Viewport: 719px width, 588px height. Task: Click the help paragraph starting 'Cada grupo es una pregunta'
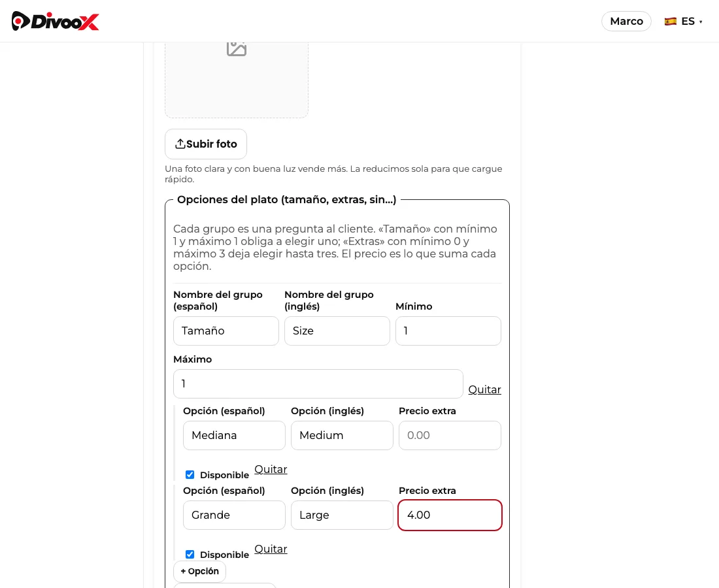click(335, 248)
